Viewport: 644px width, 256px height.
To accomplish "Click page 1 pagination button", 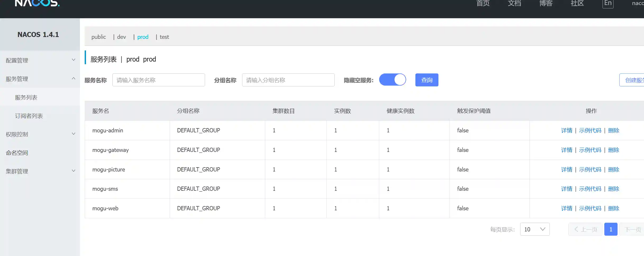I will tap(611, 229).
